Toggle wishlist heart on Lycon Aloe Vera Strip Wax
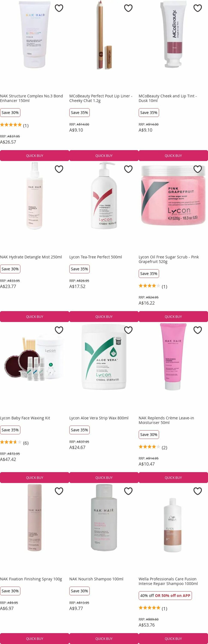Image resolution: width=208 pixels, height=644 pixels. pyautogui.click(x=128, y=330)
